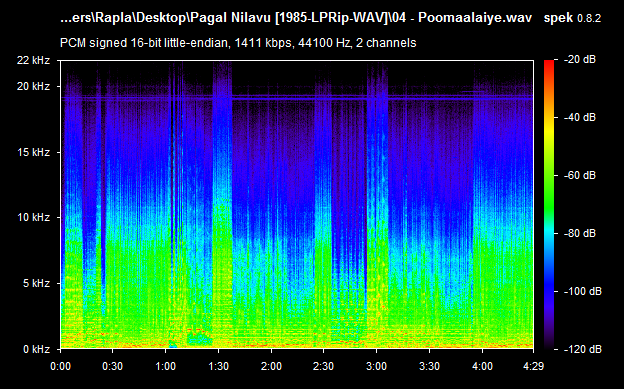Click the -20 dB legend label
The image size is (624, 389).
coord(580,60)
